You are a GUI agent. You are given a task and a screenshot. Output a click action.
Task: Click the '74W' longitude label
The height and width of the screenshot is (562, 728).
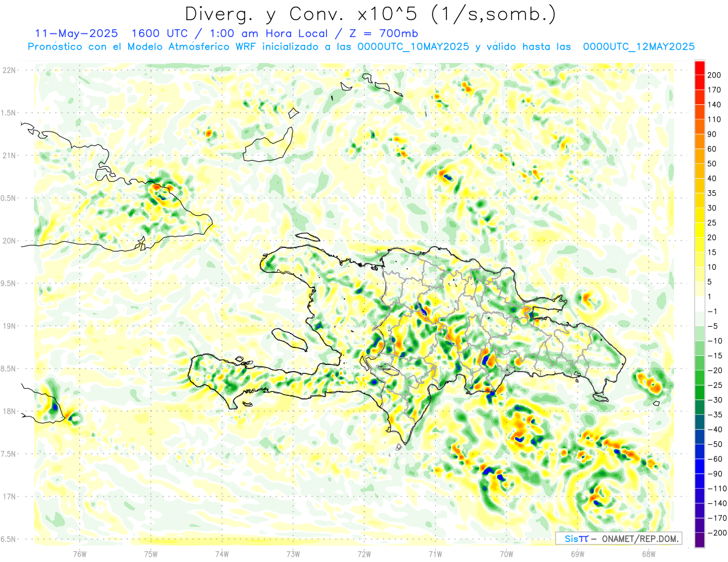(222, 554)
